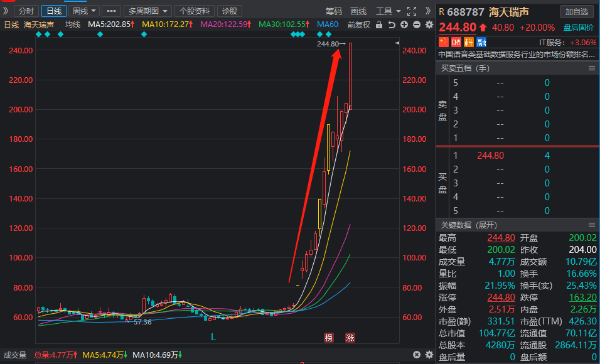The image size is (600, 364).
Task: Click the 加自选 add to watchlist button
Action: point(577,11)
